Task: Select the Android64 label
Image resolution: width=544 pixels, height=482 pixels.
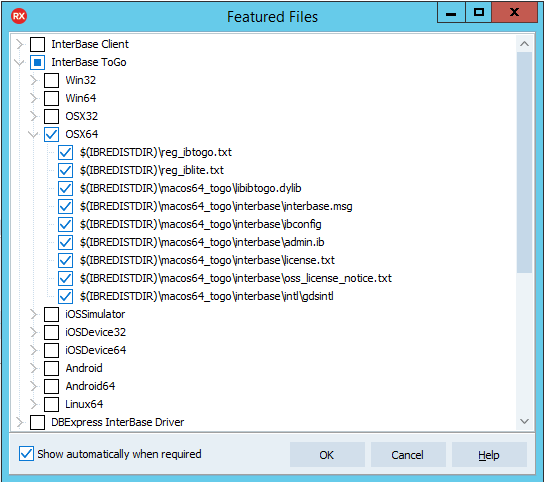Action: point(90,386)
